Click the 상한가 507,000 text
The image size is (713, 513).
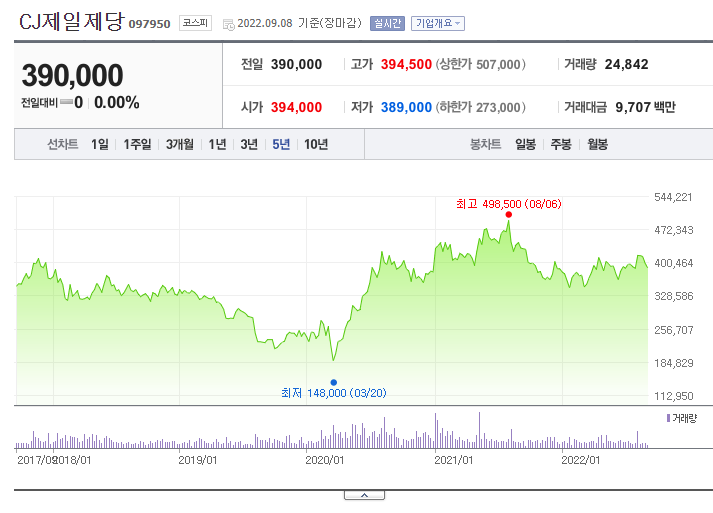point(481,64)
